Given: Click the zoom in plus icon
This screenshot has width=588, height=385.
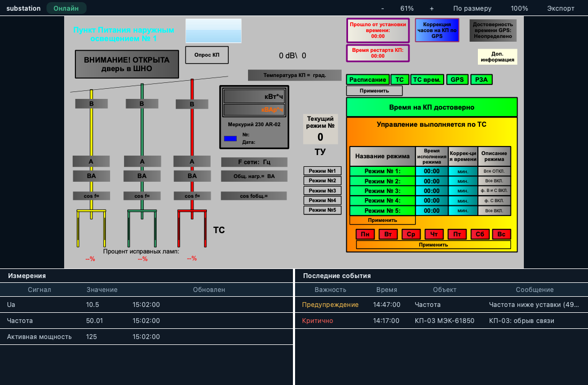Looking at the screenshot, I should pos(431,8).
